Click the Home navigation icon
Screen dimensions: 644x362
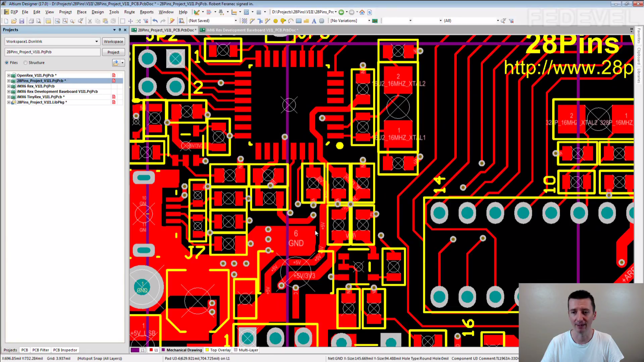(x=362, y=12)
